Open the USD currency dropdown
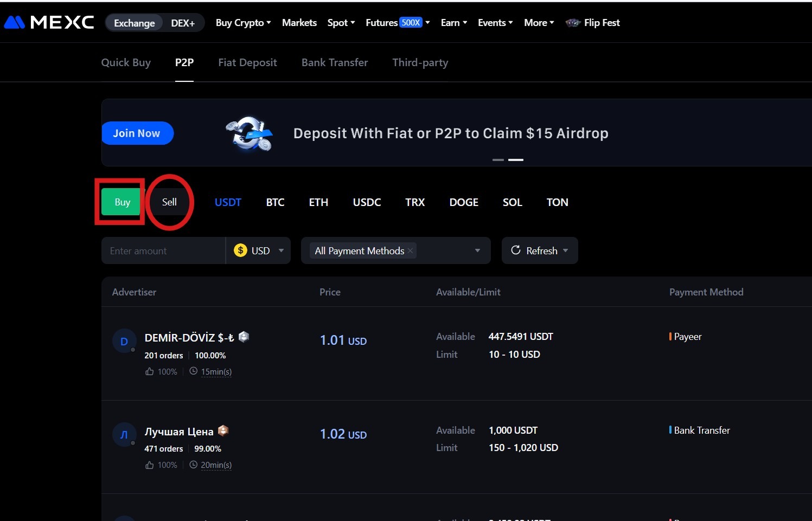This screenshot has height=521, width=812. [281, 250]
